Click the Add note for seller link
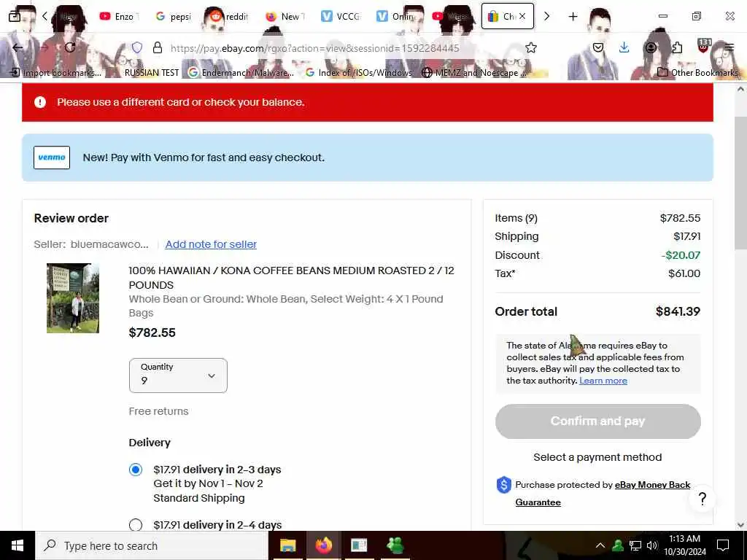This screenshot has height=560, width=747. [x=211, y=244]
